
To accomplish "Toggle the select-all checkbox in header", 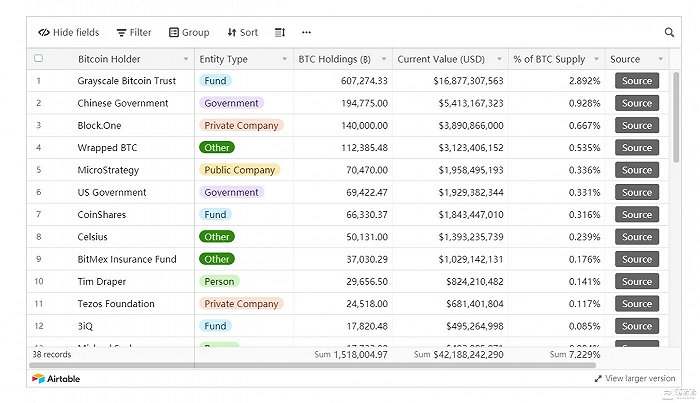I will 38,58.
